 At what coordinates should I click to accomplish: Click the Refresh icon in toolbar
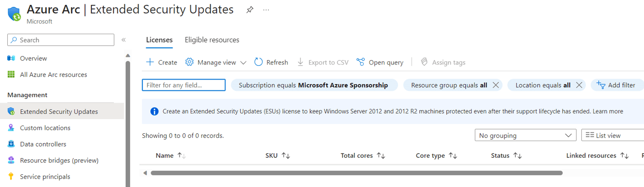tap(259, 62)
